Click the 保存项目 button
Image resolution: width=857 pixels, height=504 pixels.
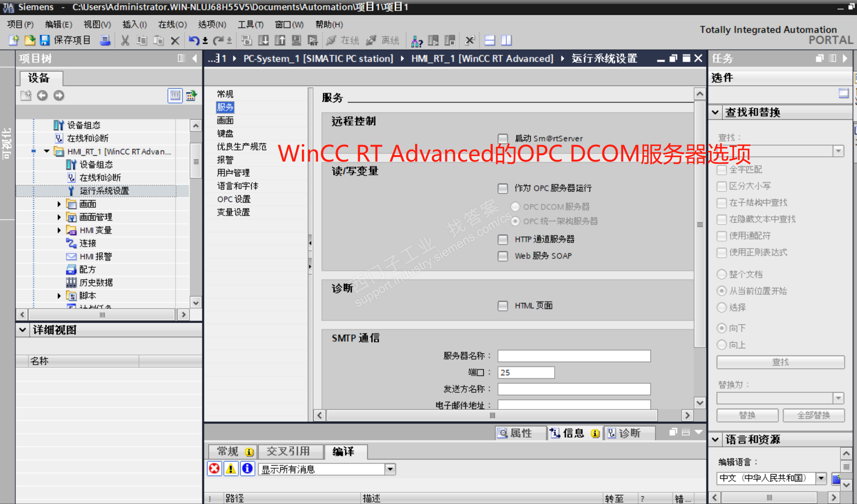[65, 41]
